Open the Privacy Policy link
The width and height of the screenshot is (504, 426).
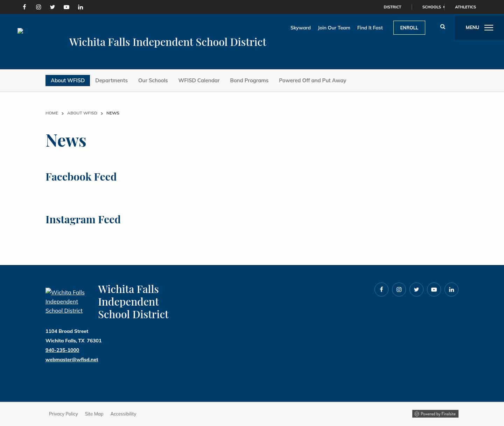tap(63, 414)
